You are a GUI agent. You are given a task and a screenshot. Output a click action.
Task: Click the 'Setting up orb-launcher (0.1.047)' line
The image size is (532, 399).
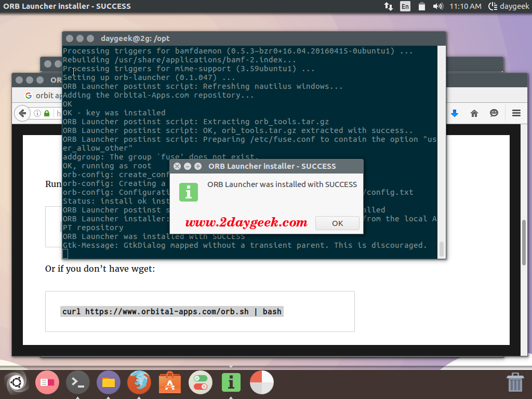pos(149,77)
